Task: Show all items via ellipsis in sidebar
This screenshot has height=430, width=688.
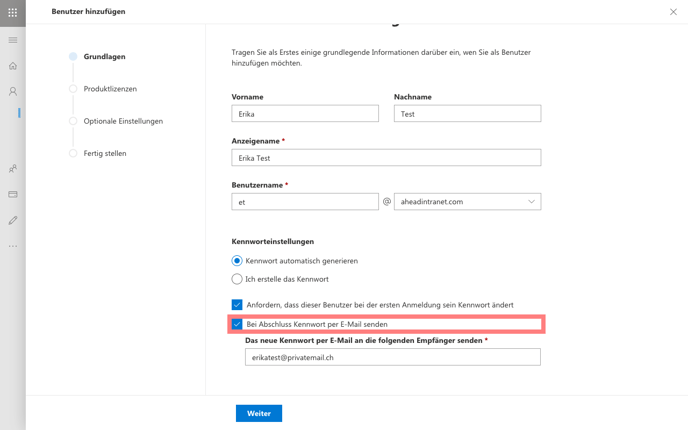Action: click(x=13, y=246)
